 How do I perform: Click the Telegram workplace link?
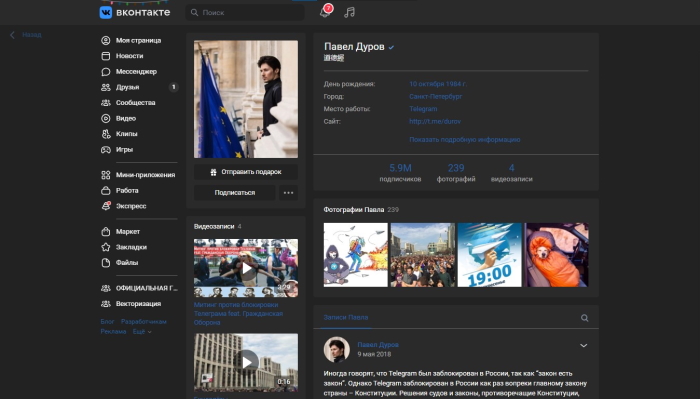pos(423,109)
